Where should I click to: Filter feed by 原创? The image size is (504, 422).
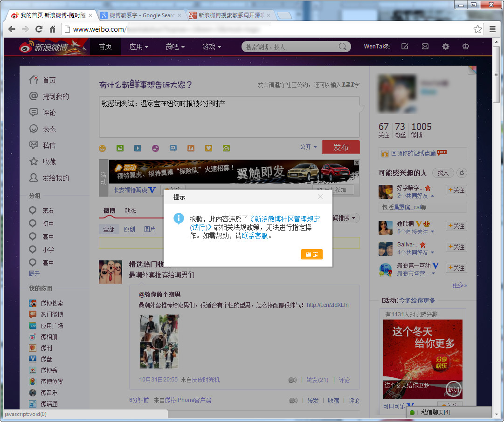click(129, 229)
